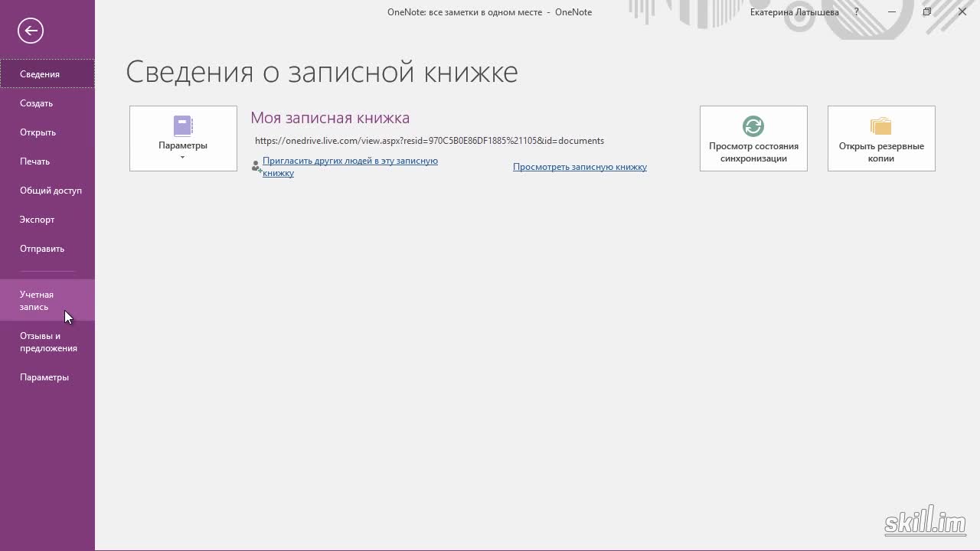This screenshot has height=551, width=980.
Task: Go back using the circled arrow
Action: 31,31
